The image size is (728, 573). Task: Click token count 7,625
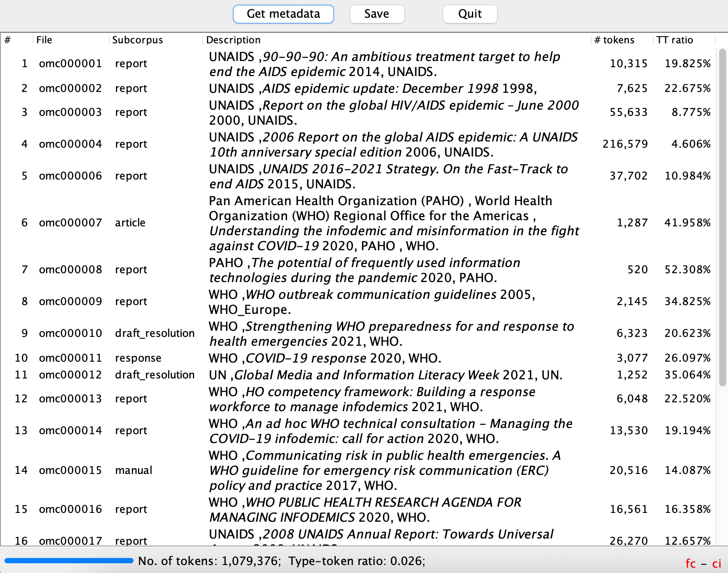click(632, 88)
